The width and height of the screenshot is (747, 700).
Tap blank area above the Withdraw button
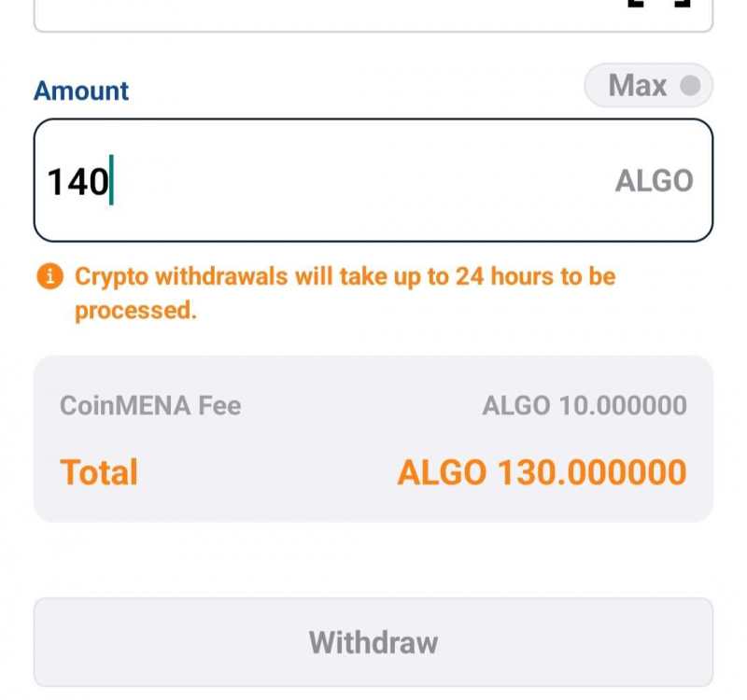(x=373, y=560)
